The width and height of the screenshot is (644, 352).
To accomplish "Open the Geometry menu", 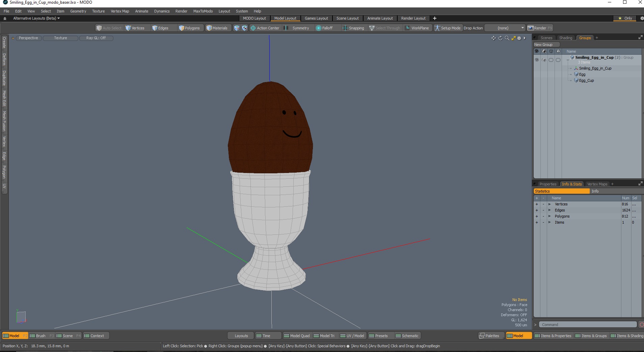I will 78,11.
